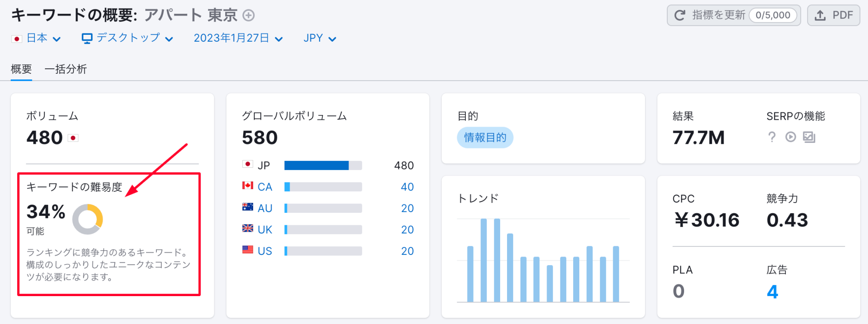Click the 広告 count link 4
This screenshot has width=868, height=324.
772,292
